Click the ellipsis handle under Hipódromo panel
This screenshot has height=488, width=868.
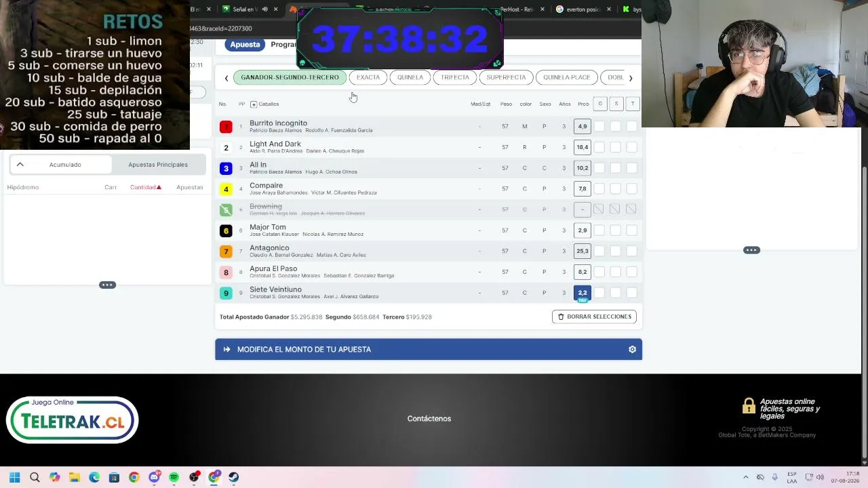[x=107, y=285]
